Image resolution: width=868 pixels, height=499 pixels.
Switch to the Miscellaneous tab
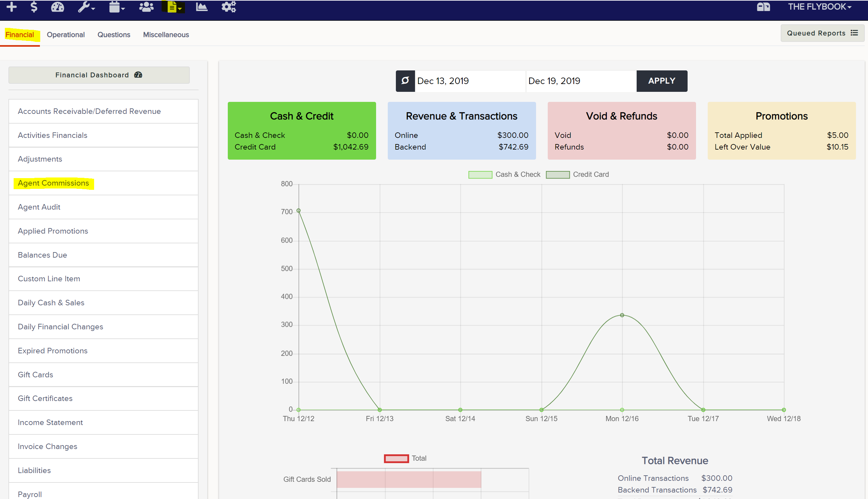click(x=166, y=35)
